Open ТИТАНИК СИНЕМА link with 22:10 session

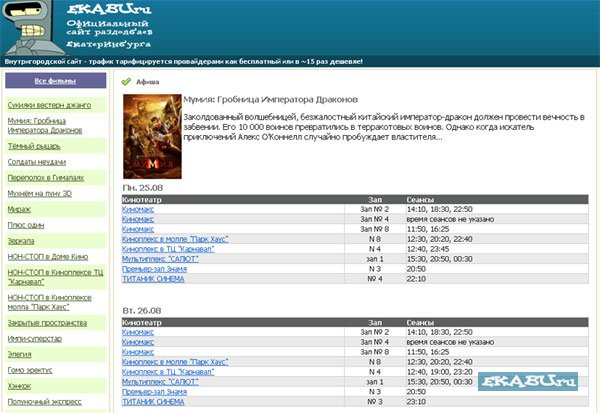(x=153, y=279)
